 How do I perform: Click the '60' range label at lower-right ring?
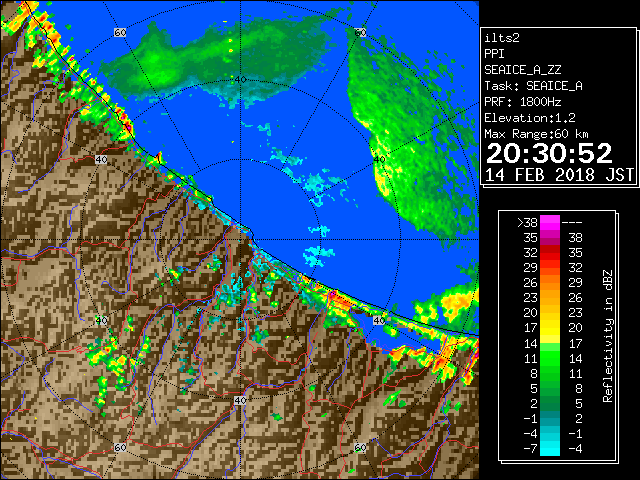coord(360,448)
